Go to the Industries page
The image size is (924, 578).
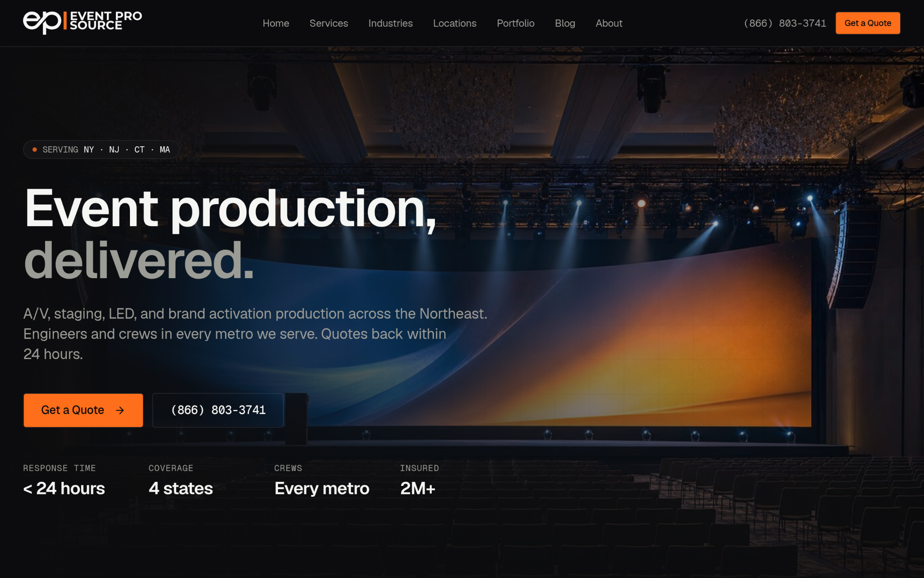click(390, 23)
